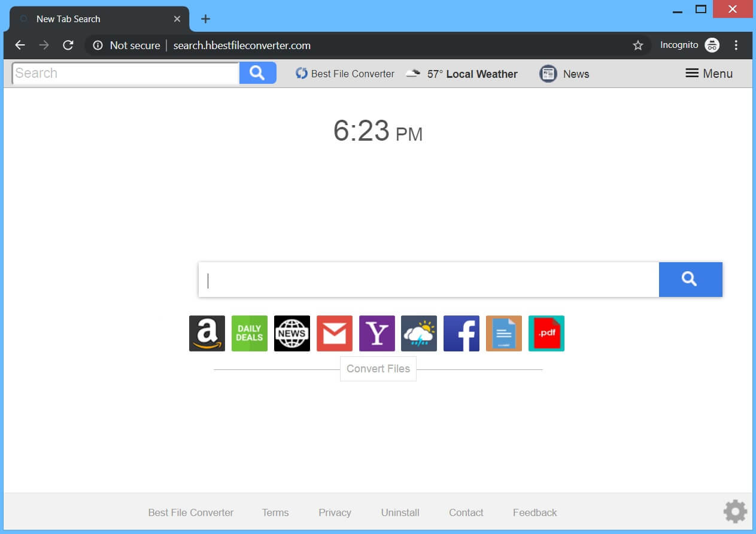Image resolution: width=756 pixels, height=534 pixels.
Task: Click the gear settings icon in footer
Action: (735, 512)
